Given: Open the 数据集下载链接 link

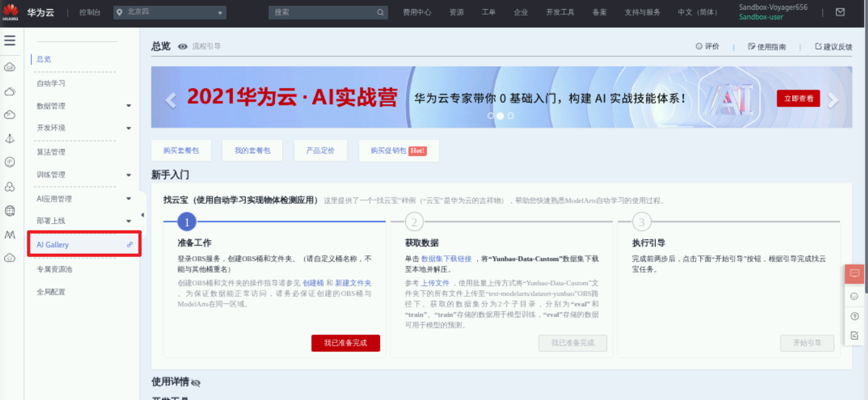Looking at the screenshot, I should coord(447,259).
